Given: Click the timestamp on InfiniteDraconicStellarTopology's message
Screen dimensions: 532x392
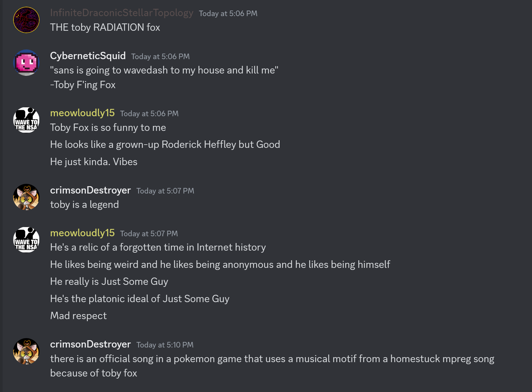Looking at the screenshot, I should pyautogui.click(x=228, y=13).
